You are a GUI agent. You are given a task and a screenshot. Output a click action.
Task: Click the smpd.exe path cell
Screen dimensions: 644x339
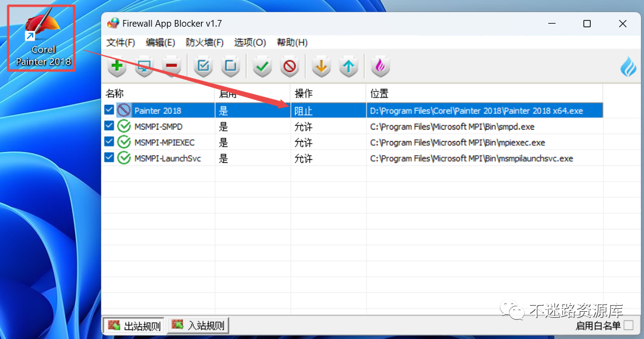coord(484,127)
